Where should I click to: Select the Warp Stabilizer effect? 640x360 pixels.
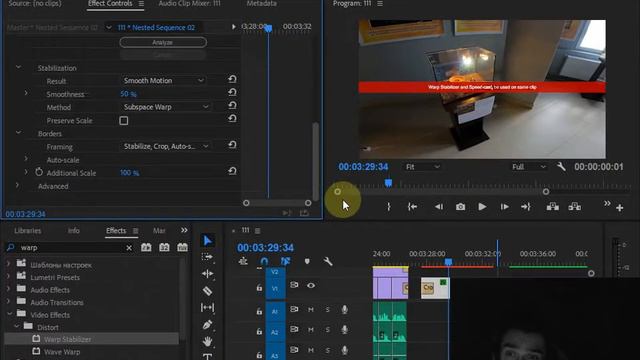click(67, 339)
